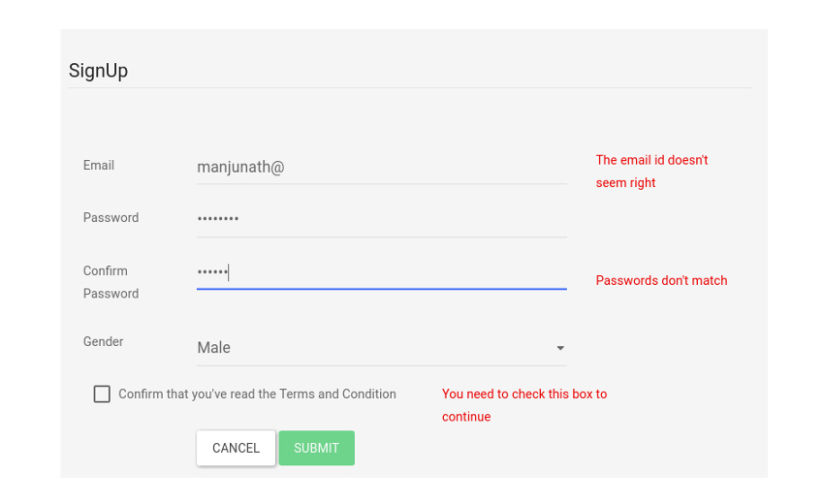Click the Password field label
The image size is (824, 504).
(111, 218)
